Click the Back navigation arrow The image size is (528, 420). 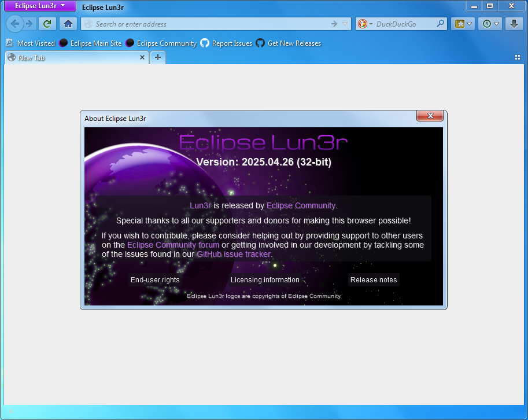coord(15,24)
